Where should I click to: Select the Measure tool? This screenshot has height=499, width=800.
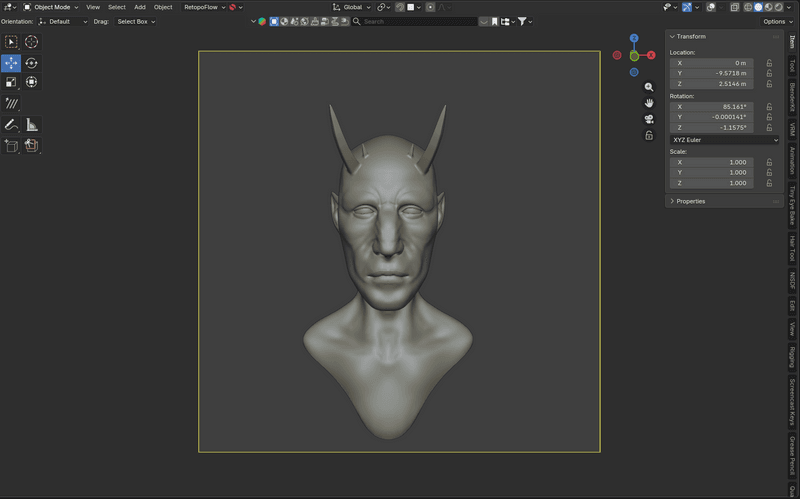pyautogui.click(x=31, y=124)
